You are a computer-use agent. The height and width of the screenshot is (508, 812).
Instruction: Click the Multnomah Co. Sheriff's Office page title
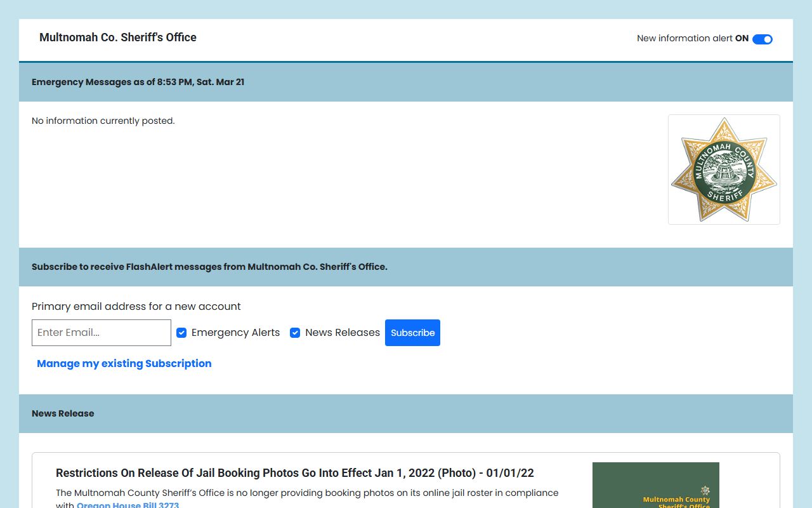coord(118,37)
